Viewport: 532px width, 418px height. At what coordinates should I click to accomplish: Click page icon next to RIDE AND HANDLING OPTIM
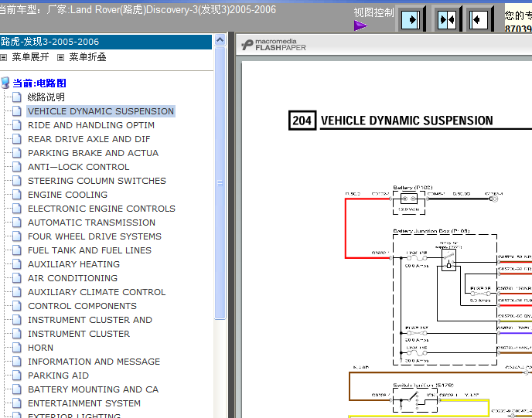point(17,125)
